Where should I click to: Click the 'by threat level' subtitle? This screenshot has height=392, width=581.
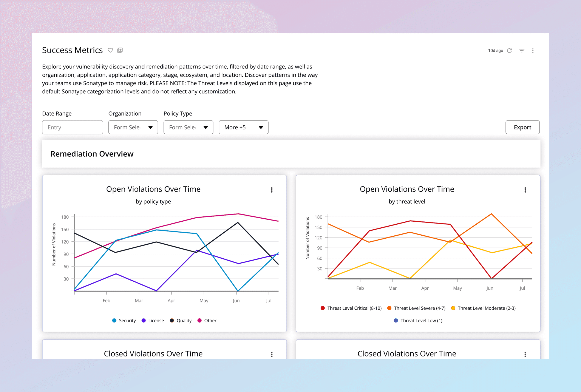pos(407,202)
